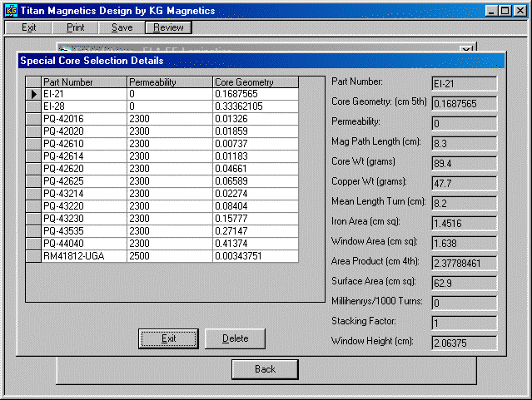Screen dimensions: 532x400
Task: Click the Delete button
Action: coord(235,338)
